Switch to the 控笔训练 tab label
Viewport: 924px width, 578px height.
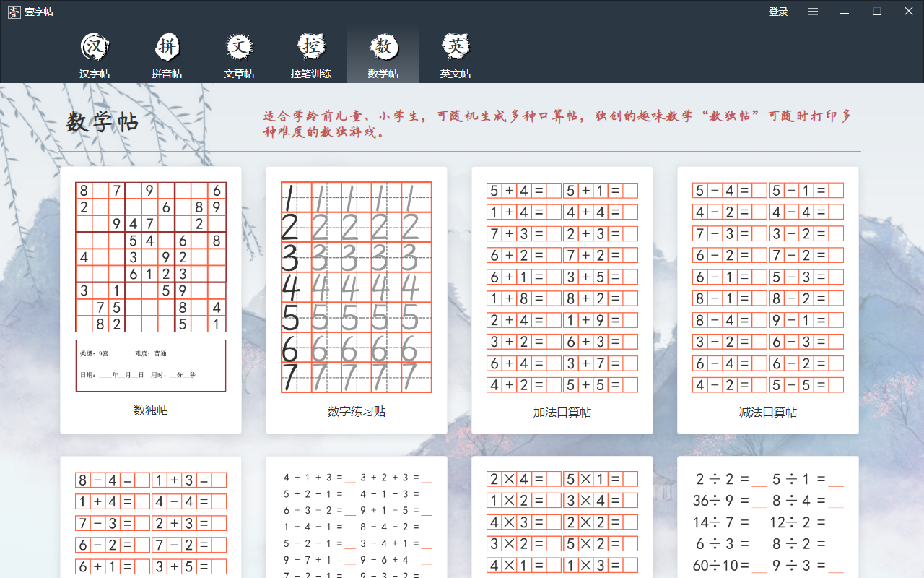click(311, 74)
